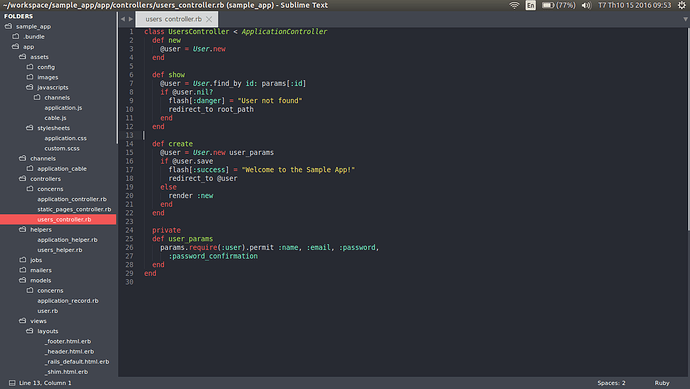Click the tab forward navigation arrow

pos(131,19)
